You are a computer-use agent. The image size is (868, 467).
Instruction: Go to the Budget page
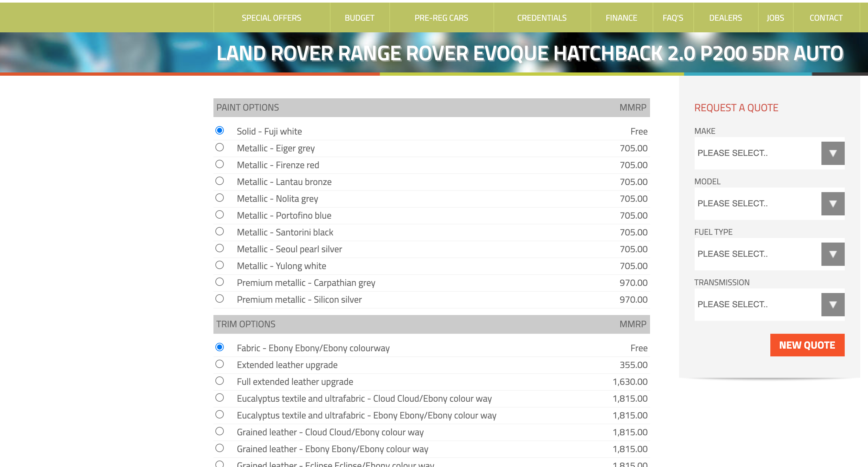click(x=359, y=18)
